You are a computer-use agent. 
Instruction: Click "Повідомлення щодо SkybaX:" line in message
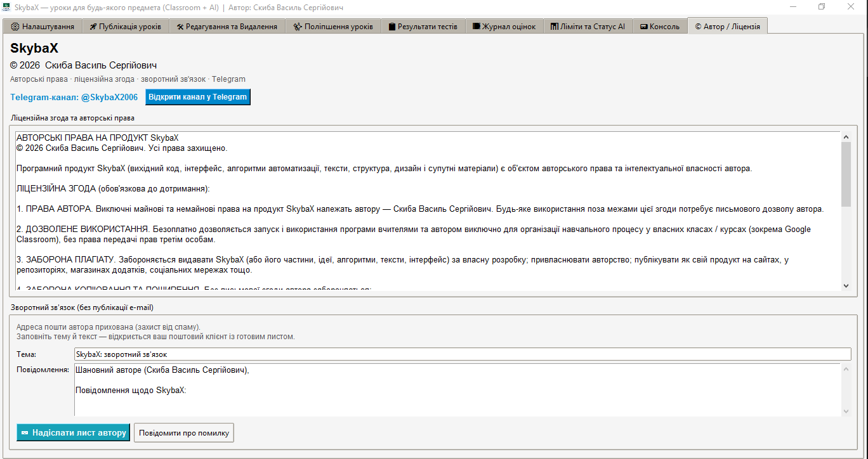coord(131,391)
